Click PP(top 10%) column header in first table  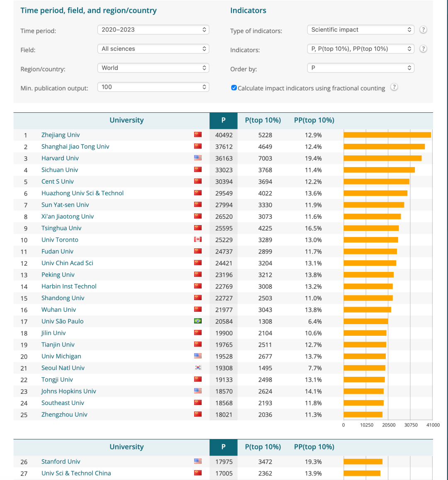[x=314, y=120]
